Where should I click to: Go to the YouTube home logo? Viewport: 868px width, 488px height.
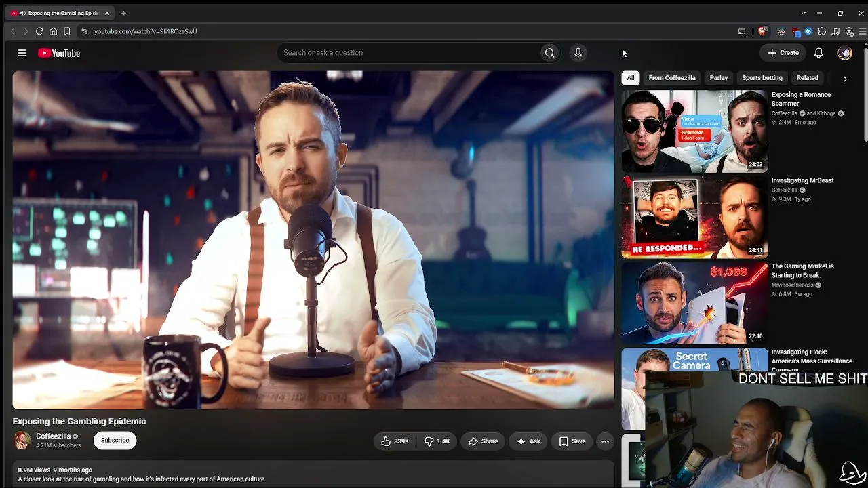pos(59,53)
